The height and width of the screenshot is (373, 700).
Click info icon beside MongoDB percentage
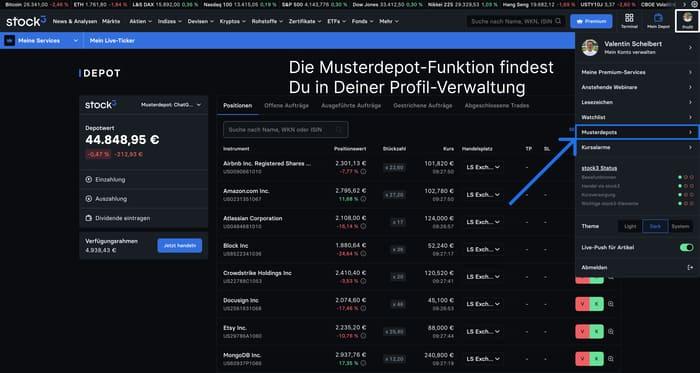coord(363,363)
